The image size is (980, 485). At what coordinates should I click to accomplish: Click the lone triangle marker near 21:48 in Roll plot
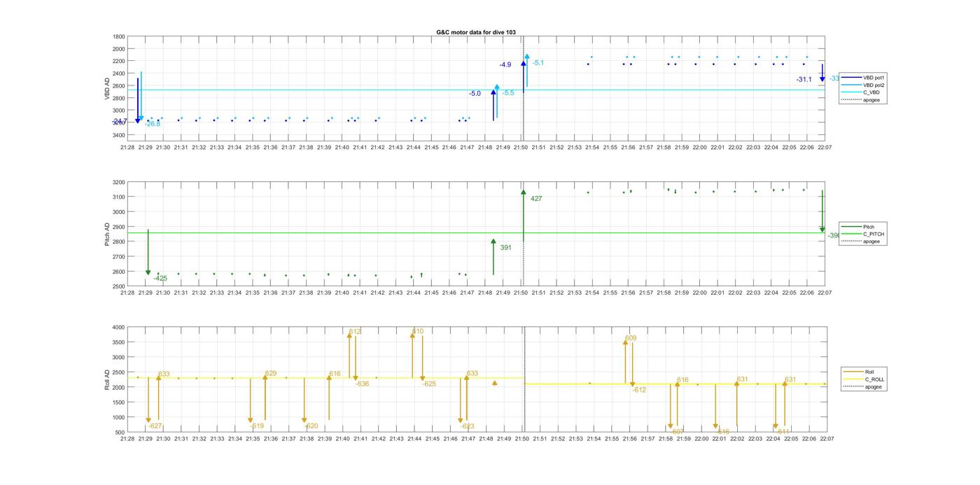[x=495, y=383]
